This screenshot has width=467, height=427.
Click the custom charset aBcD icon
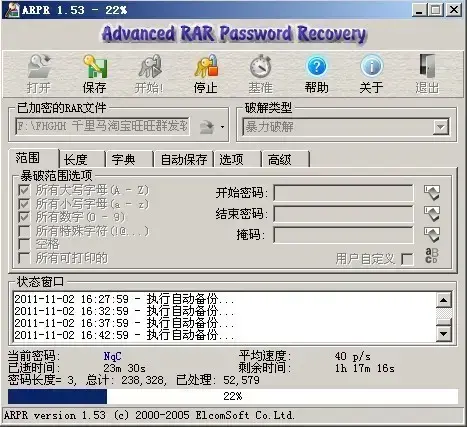coord(432,256)
